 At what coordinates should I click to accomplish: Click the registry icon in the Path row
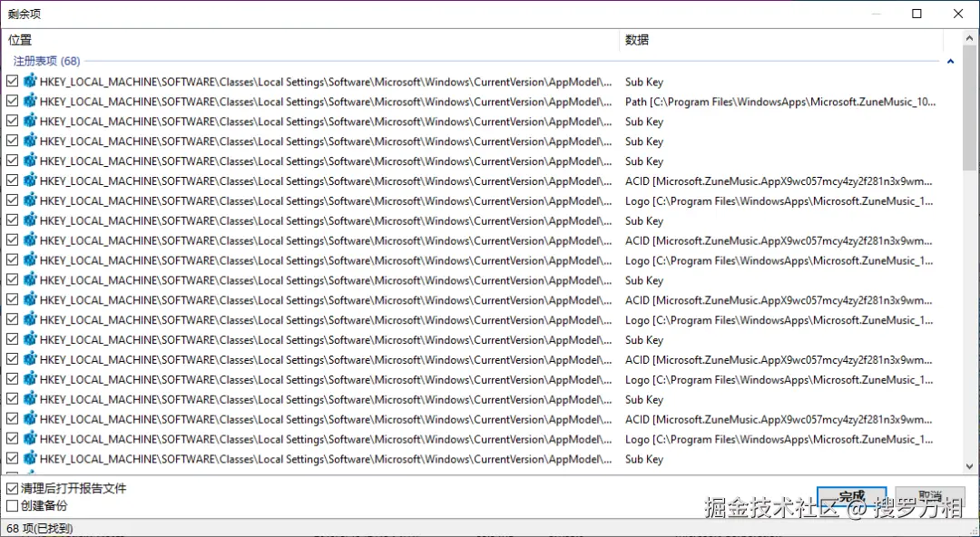(30, 101)
